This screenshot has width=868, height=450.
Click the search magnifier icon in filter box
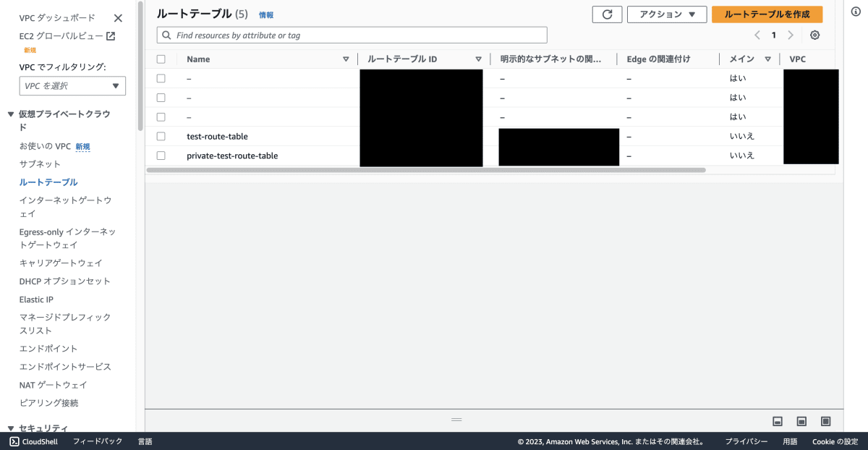167,35
